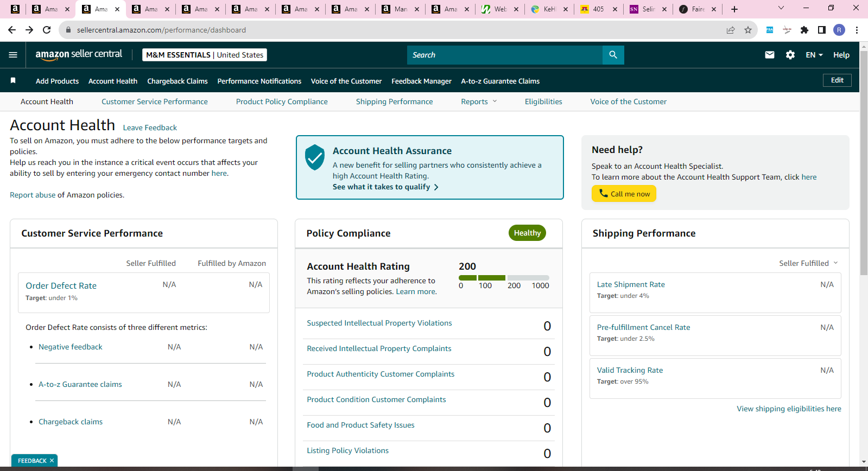
Task: Go back using browser back arrow
Action: pos(12,30)
